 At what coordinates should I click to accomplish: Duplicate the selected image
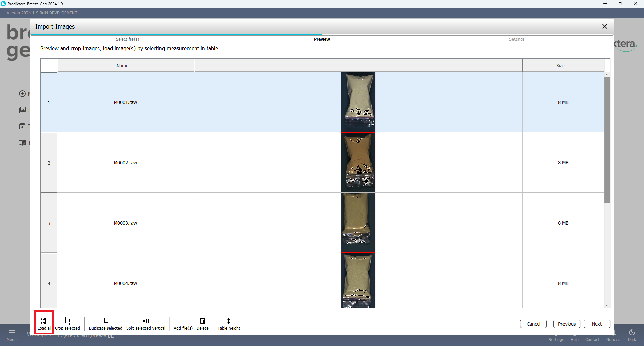(105, 323)
